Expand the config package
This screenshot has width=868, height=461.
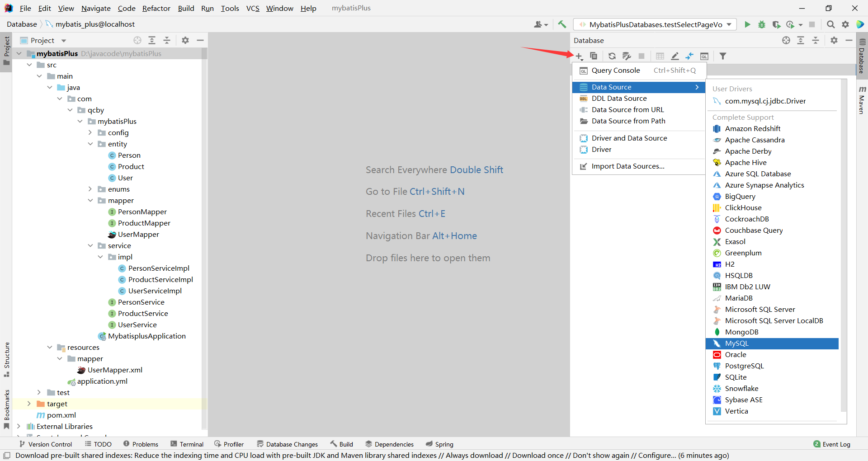(x=90, y=132)
